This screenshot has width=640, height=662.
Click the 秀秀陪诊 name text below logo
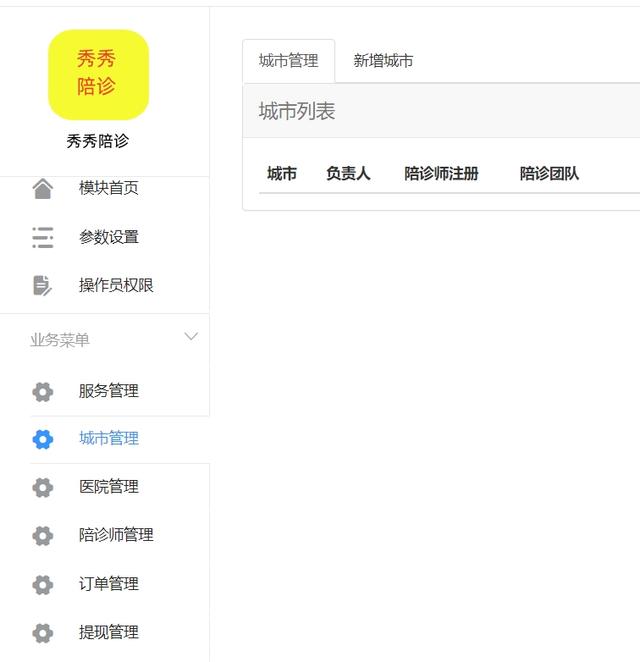(98, 141)
